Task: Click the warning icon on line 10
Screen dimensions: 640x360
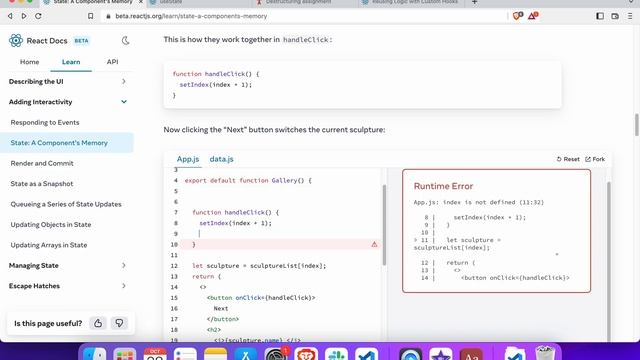Action: point(374,244)
